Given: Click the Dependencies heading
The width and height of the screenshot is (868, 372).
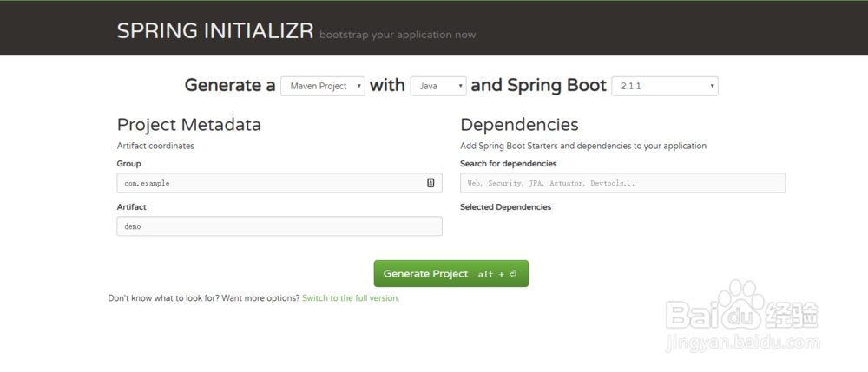Looking at the screenshot, I should pos(519,125).
